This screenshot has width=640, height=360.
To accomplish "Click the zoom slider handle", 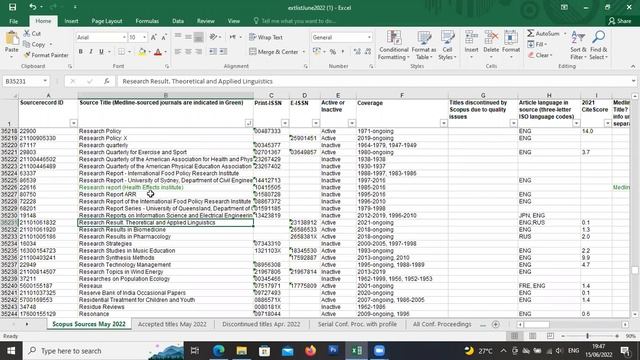I will [x=587, y=336].
